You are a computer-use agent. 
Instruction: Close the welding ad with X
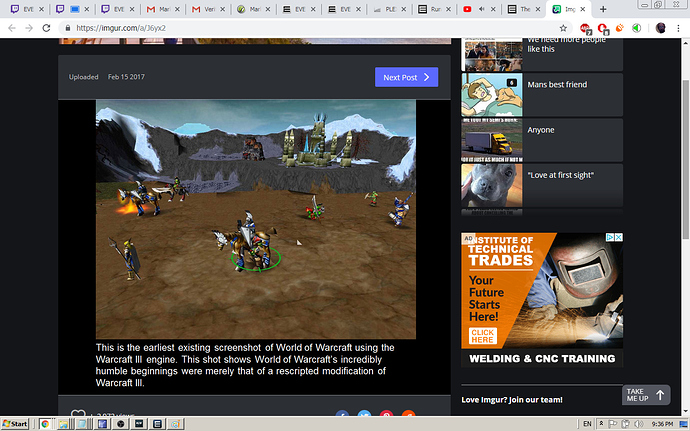click(x=619, y=237)
